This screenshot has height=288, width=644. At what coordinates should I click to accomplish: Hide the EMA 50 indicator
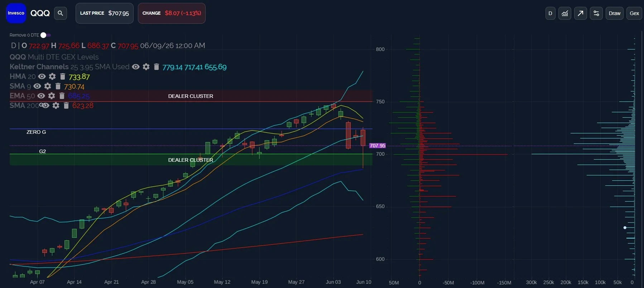[41, 96]
